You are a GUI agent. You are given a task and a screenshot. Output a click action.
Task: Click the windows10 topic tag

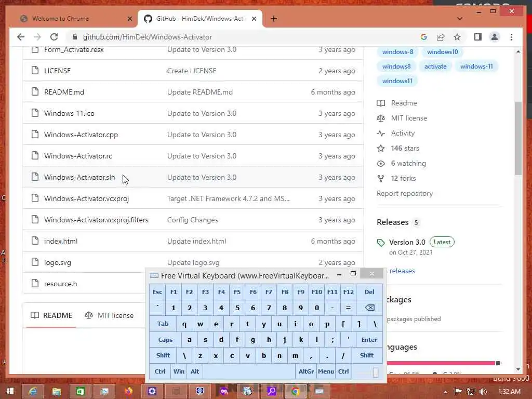tap(443, 52)
